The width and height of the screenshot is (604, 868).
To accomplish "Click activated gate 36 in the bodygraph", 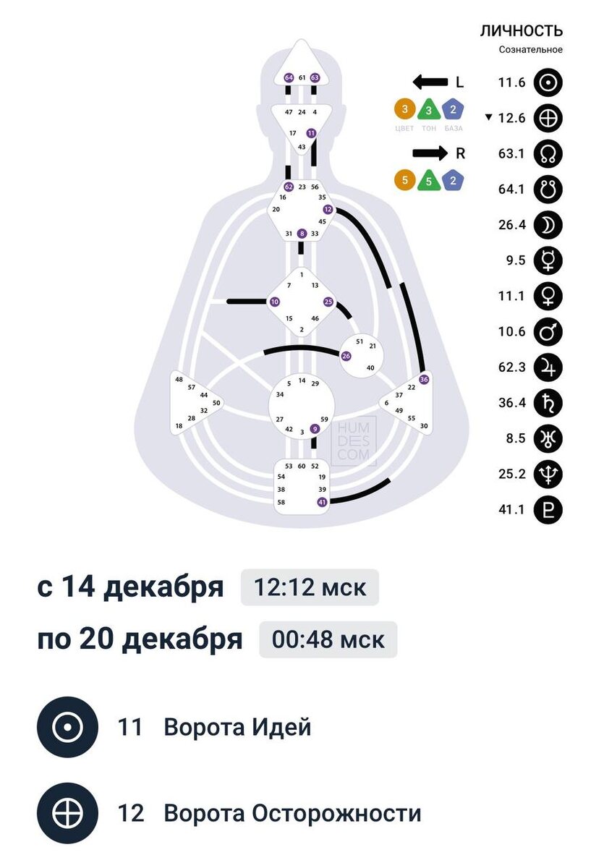I will pos(424,379).
